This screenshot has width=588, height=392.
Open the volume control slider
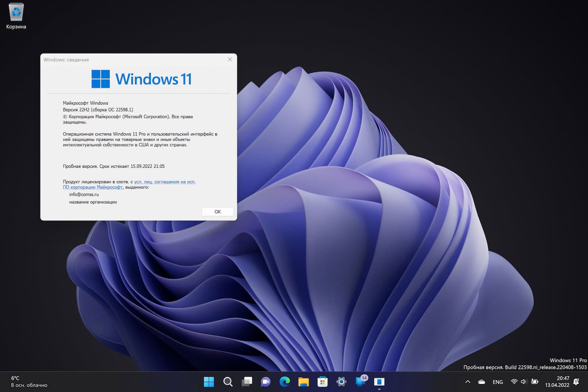(x=523, y=381)
